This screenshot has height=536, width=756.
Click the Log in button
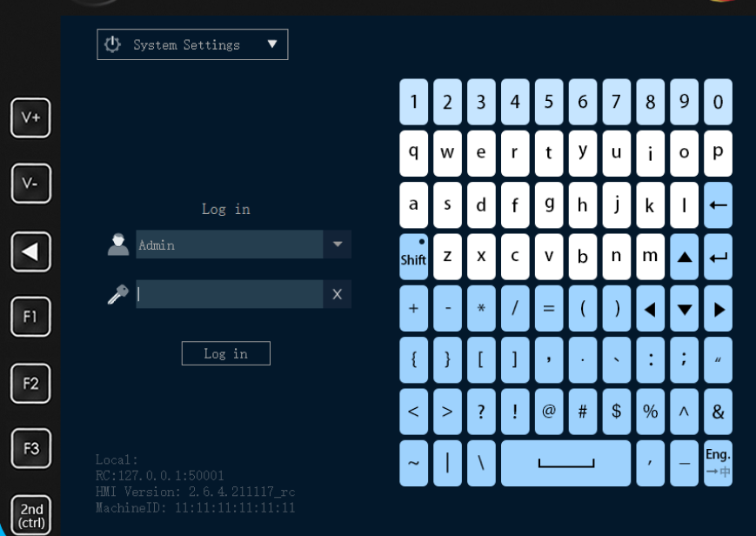(225, 353)
